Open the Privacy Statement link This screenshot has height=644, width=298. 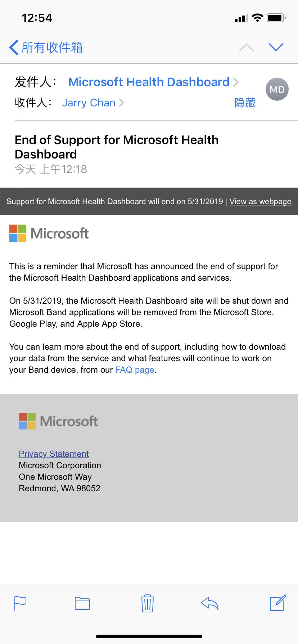54,454
